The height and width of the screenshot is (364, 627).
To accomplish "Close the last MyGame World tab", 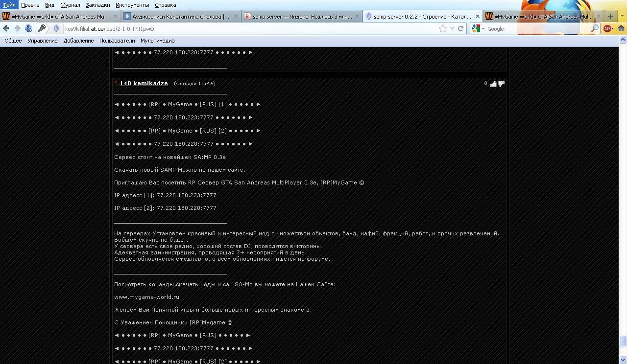I will tap(598, 16).
